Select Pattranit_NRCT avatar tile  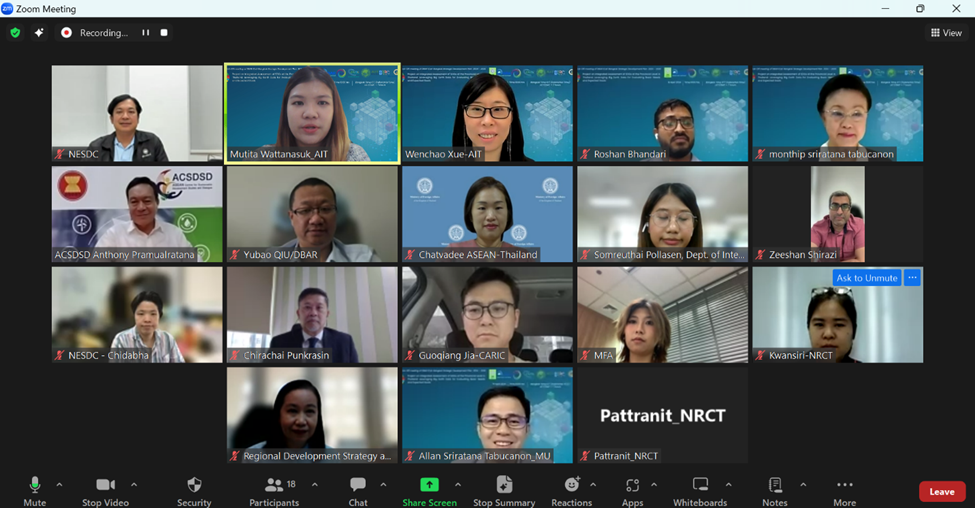662,415
